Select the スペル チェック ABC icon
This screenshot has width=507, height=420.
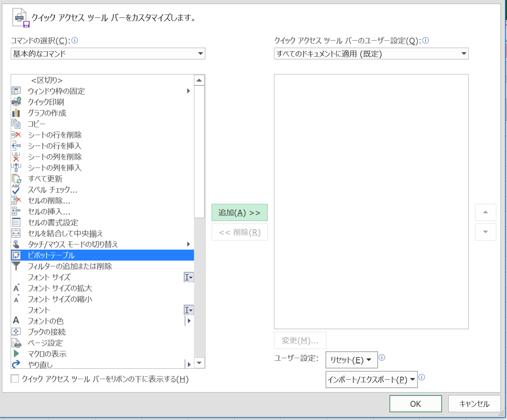tap(16, 189)
